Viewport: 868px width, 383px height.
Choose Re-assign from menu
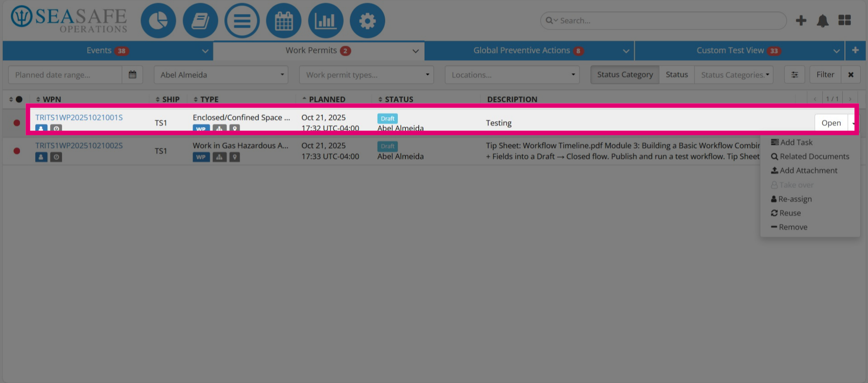click(791, 199)
